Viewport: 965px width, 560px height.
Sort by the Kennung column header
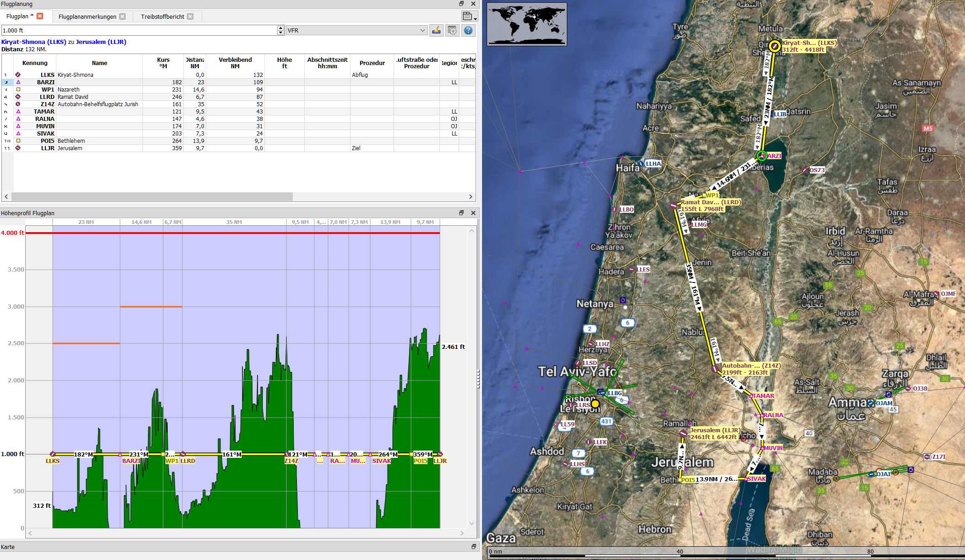point(35,63)
